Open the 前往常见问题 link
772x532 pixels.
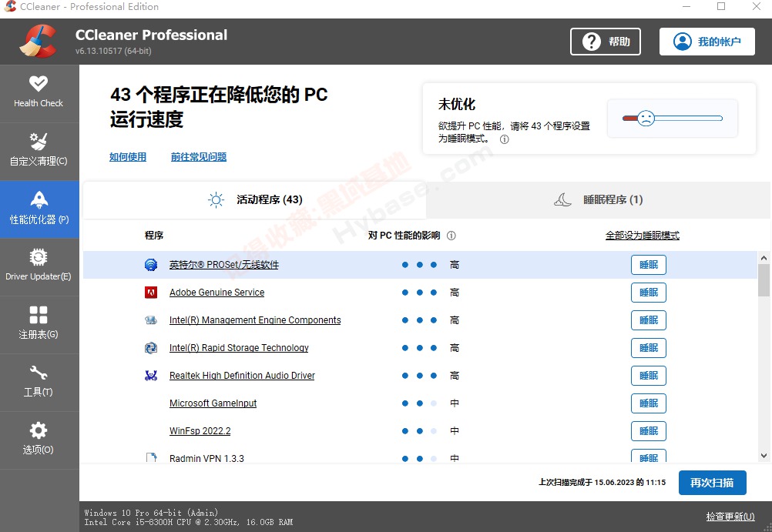point(199,157)
